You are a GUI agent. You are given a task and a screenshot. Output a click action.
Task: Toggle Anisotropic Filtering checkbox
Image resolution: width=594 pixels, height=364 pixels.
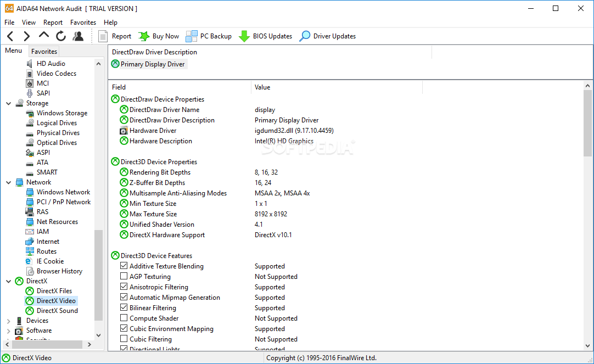(124, 287)
